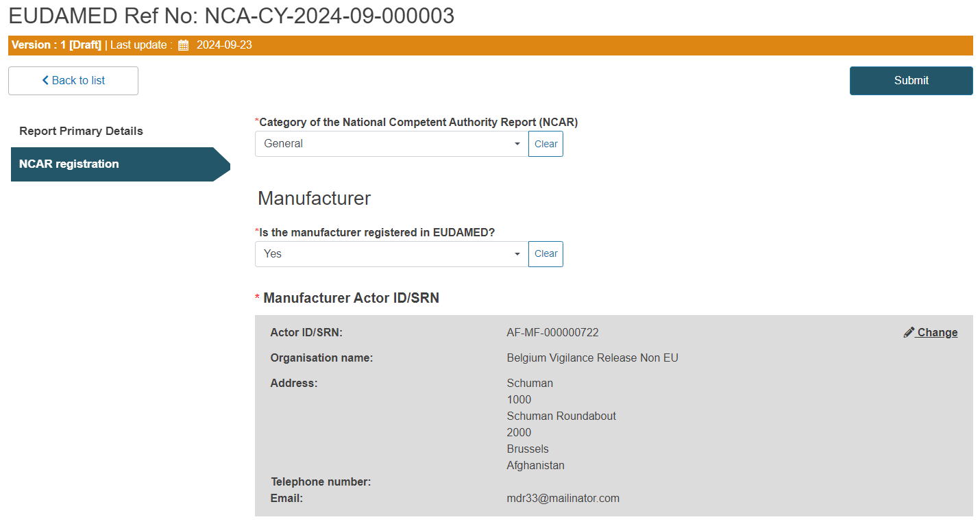Click organisation name Belgium Vigilance Release Non EU
This screenshot has width=980, height=526.
pos(592,358)
